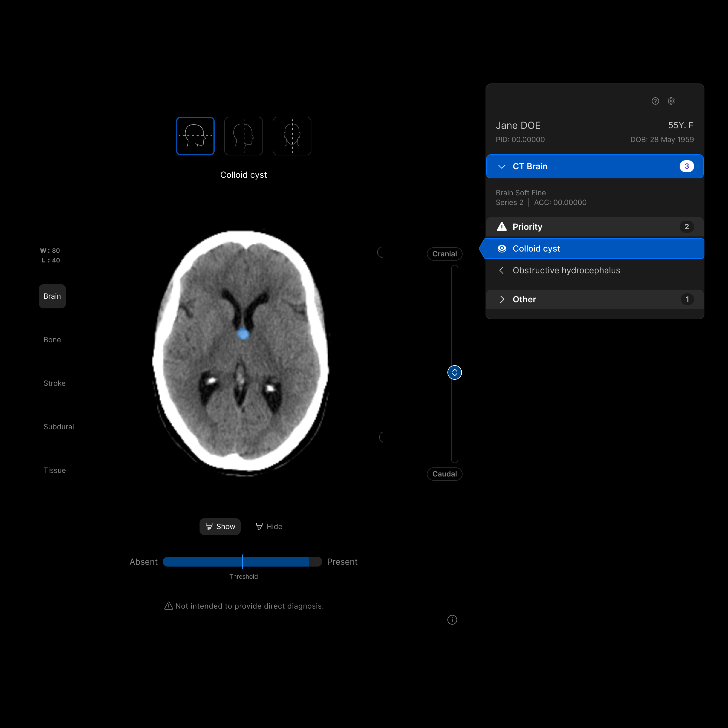The width and height of the screenshot is (728, 728).
Task: Collapse the CT Brain section
Action: click(502, 167)
